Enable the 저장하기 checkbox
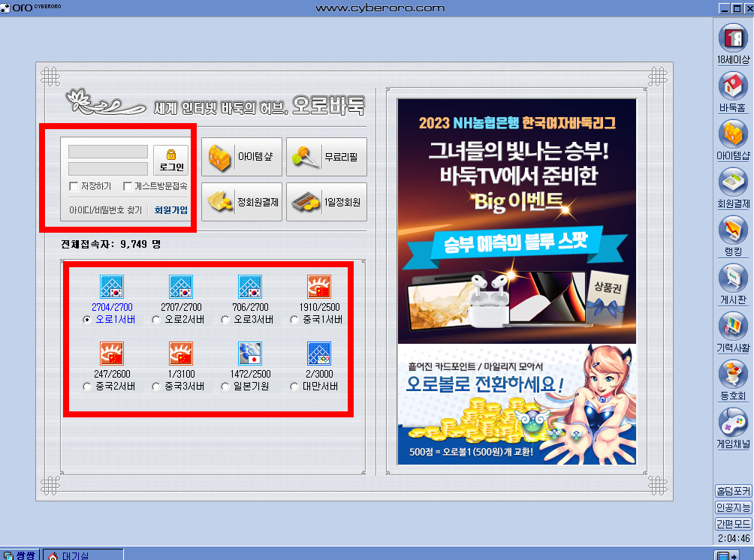The height and width of the screenshot is (560, 754). coord(74,186)
